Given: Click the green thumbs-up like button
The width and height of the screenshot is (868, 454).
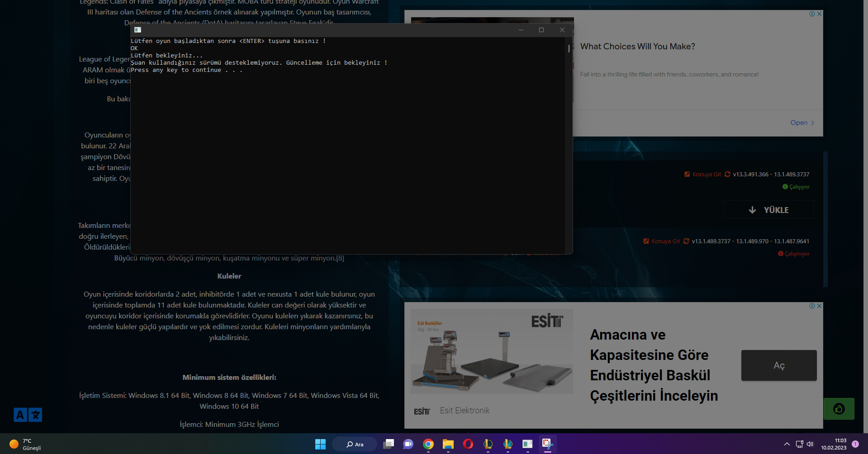Looking at the screenshot, I should (x=839, y=409).
